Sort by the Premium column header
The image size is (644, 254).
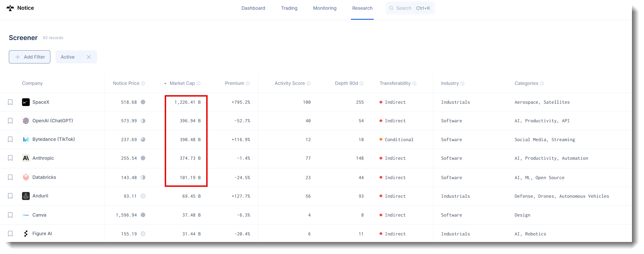[234, 83]
